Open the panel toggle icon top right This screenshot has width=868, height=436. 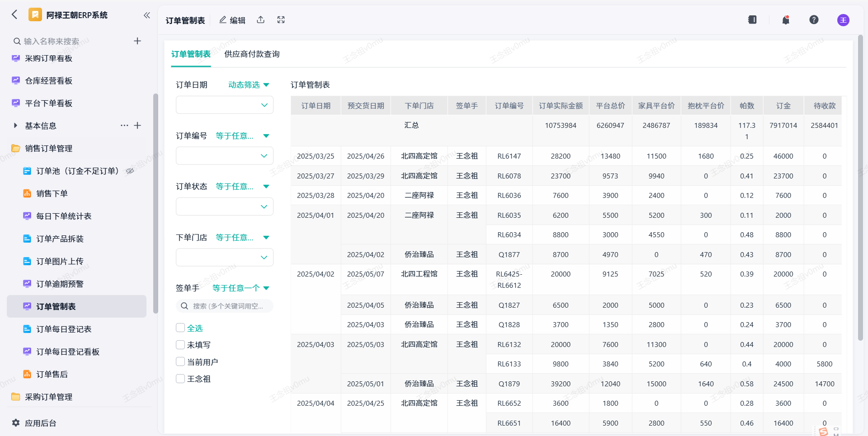pos(752,20)
